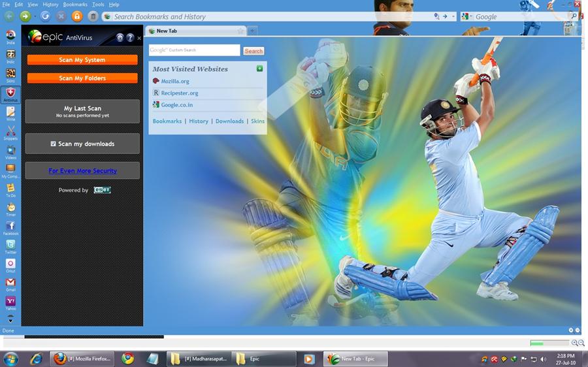
Task: Open the address bar history dropdown arrow
Action: pos(453,16)
